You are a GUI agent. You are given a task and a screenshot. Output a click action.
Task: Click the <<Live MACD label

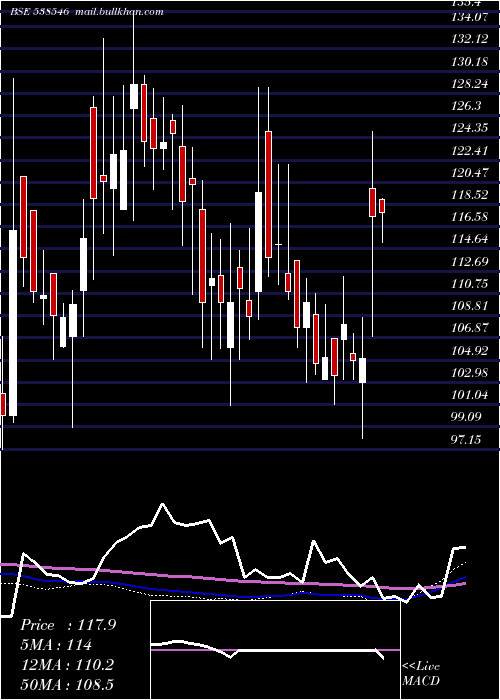coord(421,673)
